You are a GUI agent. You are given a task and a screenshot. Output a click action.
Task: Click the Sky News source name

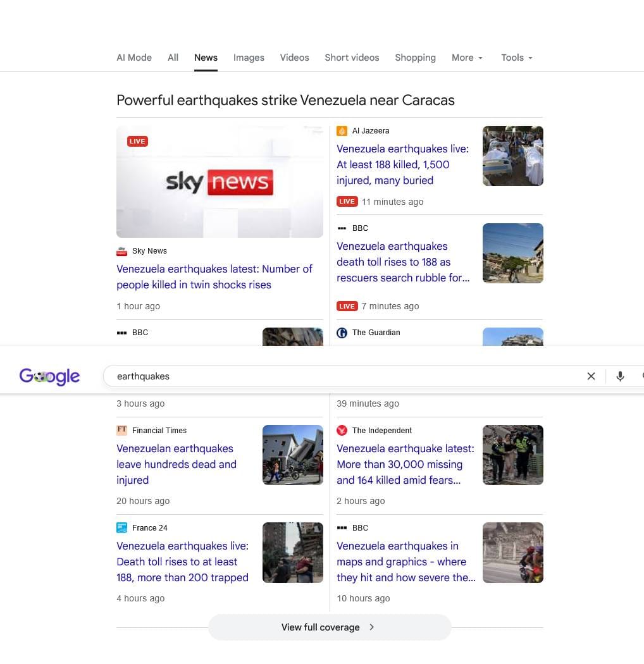[149, 251]
